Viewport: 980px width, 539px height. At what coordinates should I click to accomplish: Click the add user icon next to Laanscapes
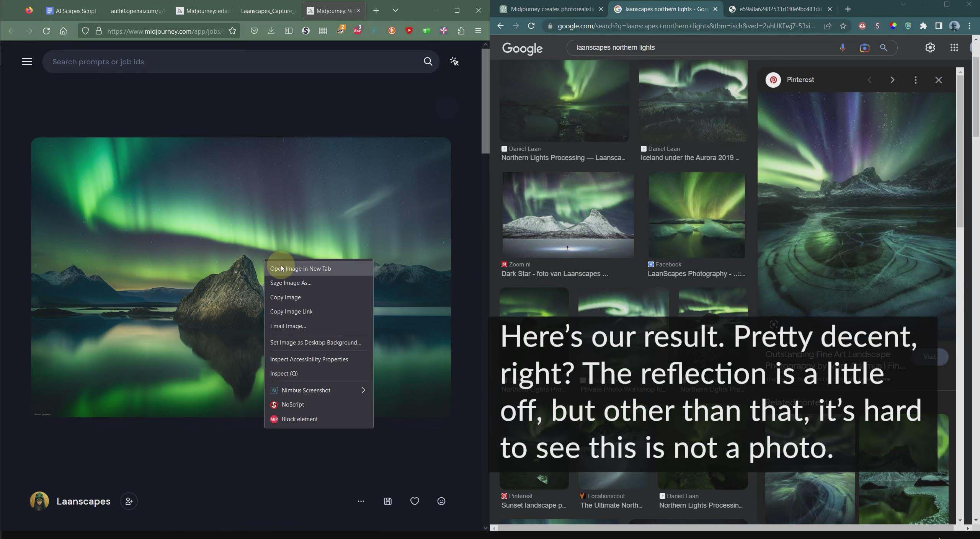127,501
